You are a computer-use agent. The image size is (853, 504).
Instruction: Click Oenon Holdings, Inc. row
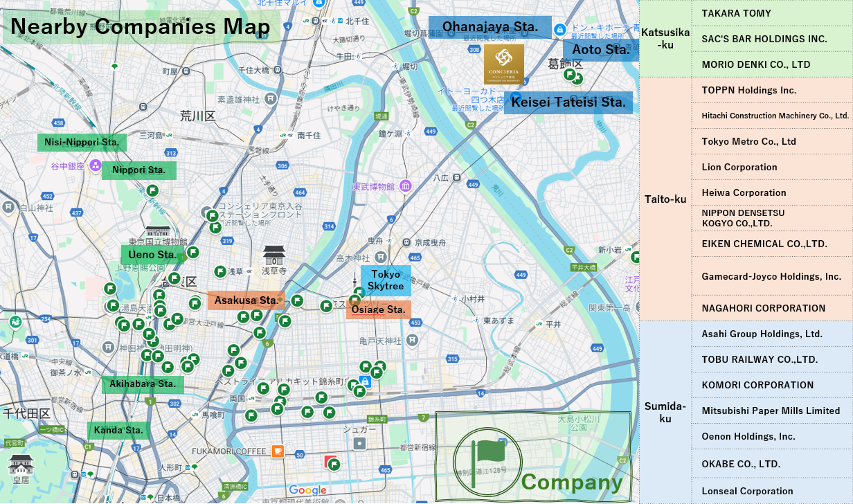[772, 436]
